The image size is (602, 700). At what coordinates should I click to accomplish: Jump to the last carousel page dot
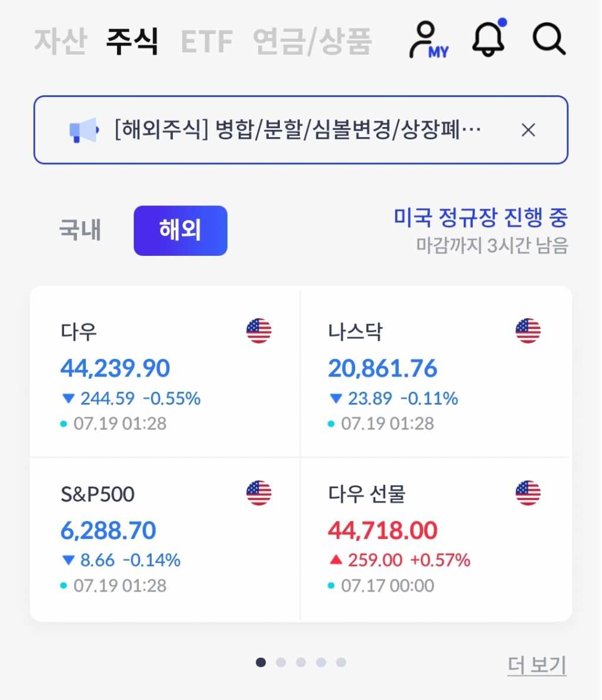341,662
